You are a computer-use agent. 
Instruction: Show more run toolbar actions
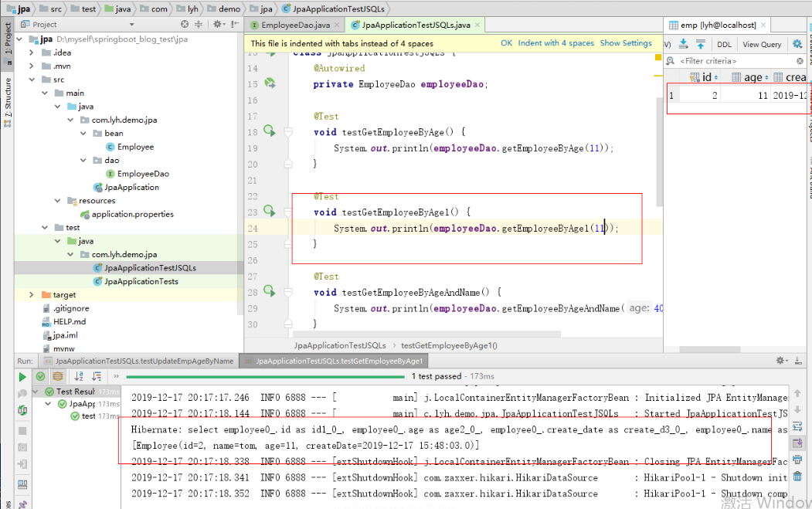(x=116, y=376)
